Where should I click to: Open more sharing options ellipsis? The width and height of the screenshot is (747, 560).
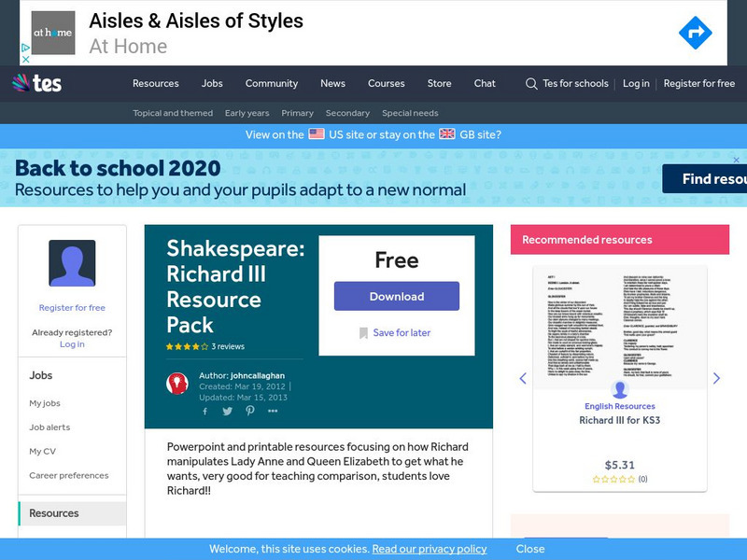273,411
